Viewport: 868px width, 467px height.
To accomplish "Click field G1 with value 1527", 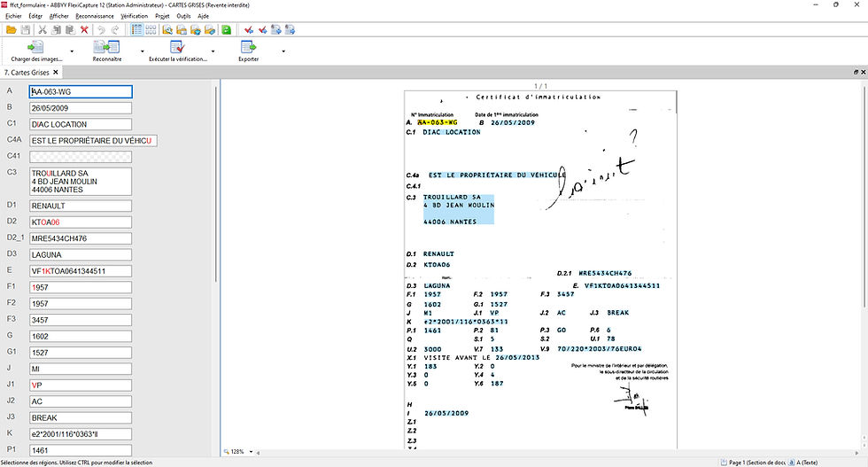I will click(x=81, y=353).
